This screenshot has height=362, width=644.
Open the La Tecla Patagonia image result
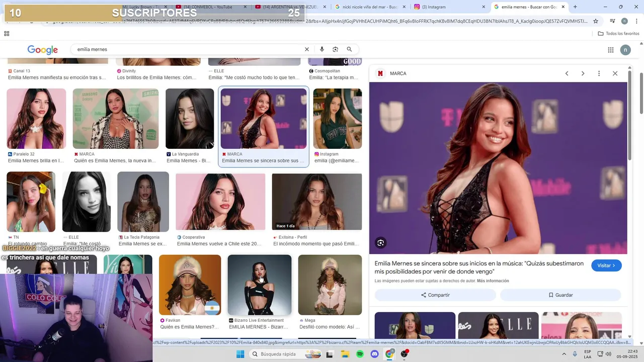[143, 202]
